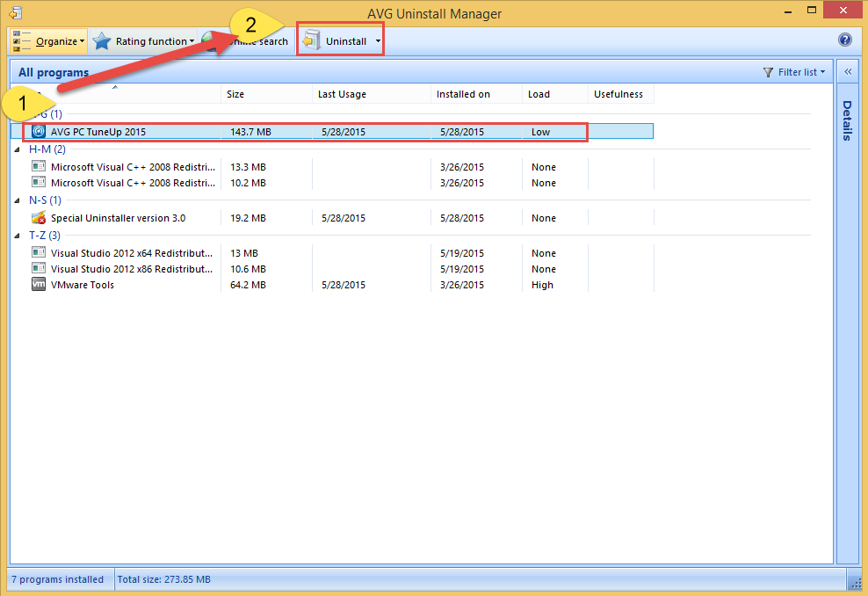This screenshot has height=596, width=868.
Task: Click the Total size: 273.85 MB status text
Action: 164,579
